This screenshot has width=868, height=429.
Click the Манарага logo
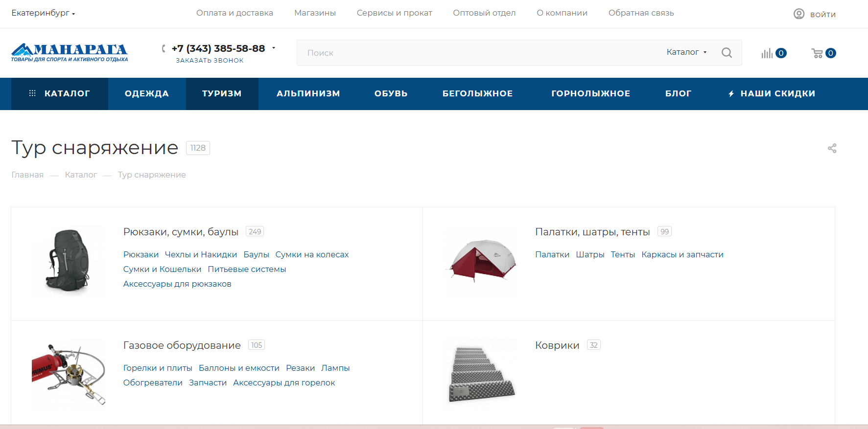(70, 53)
